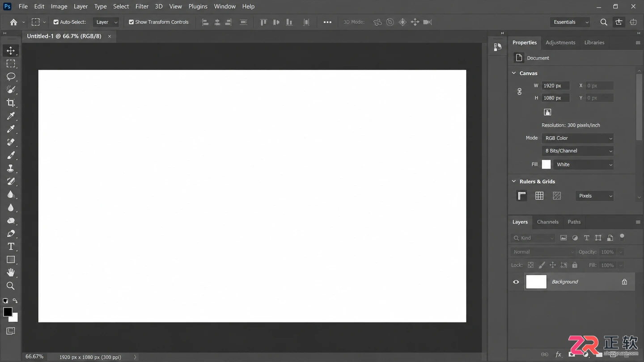644x362 pixels.
Task: Switch to the Channels tab
Action: tap(547, 222)
